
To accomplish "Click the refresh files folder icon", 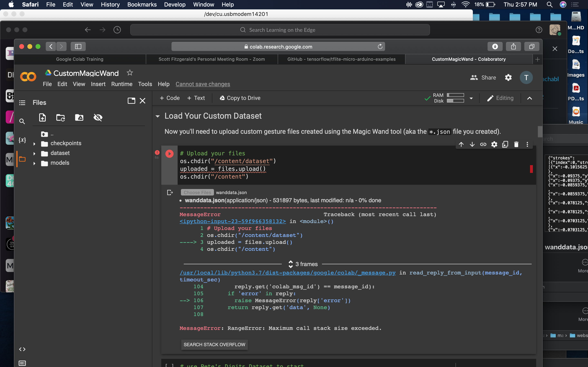I will tap(60, 118).
